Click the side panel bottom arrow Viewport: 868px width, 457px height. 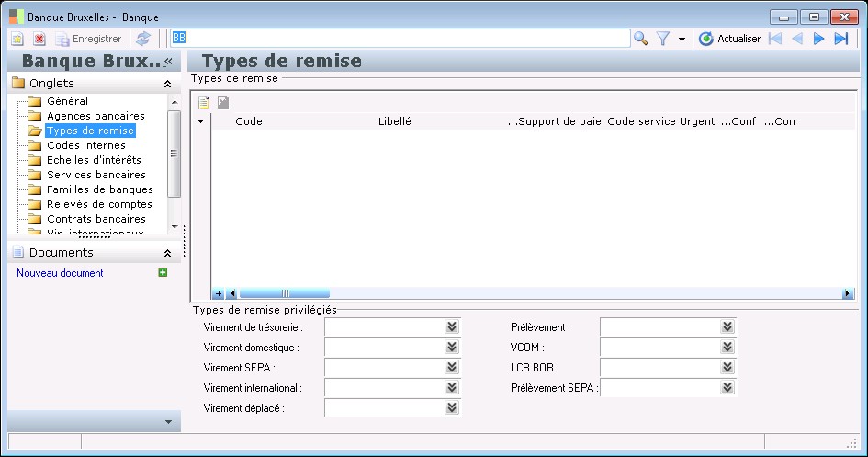(168, 422)
